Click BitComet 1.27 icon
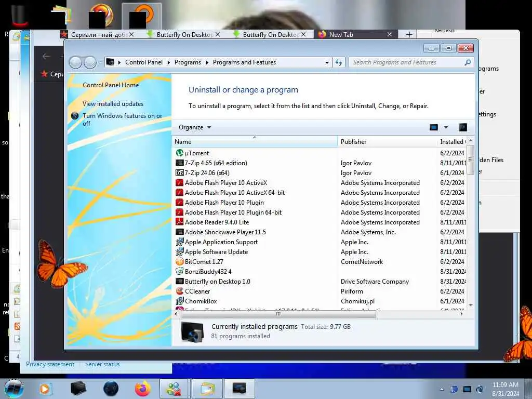Viewport: 532px width, 399px height. click(x=179, y=262)
